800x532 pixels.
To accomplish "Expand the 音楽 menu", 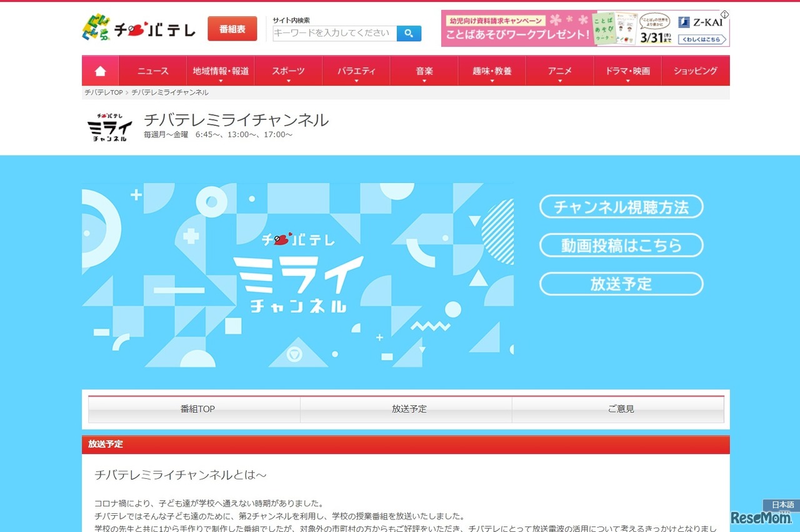I will [424, 71].
